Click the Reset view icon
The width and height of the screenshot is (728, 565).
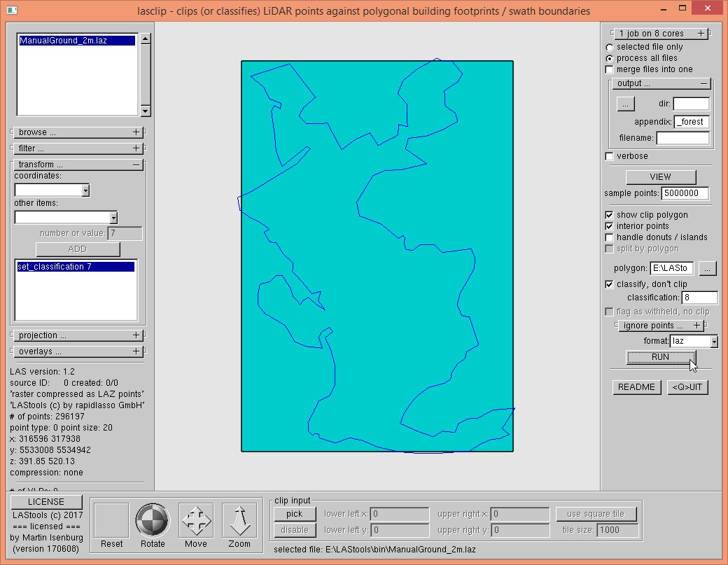(x=111, y=520)
